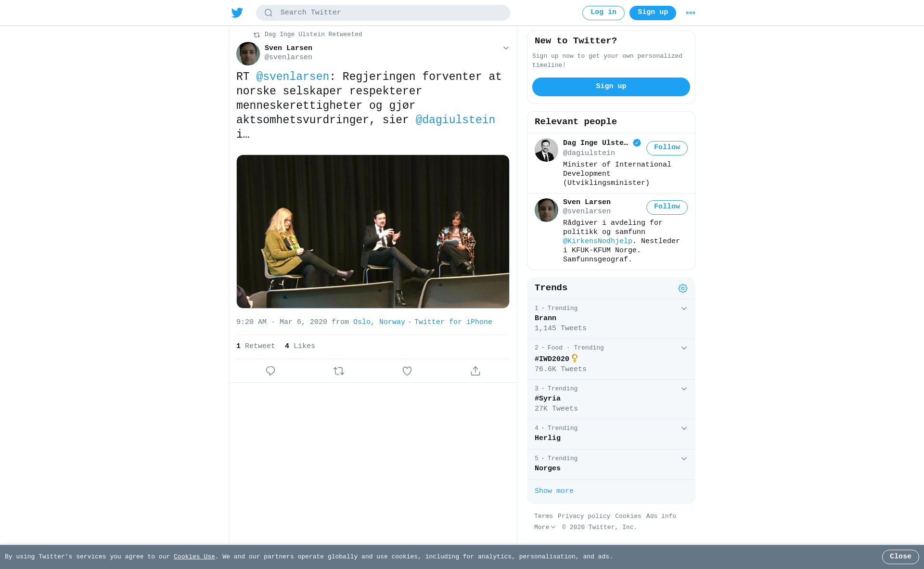The image size is (924, 569).
Task: Like the tweet with the heart icon
Action: coord(407,371)
